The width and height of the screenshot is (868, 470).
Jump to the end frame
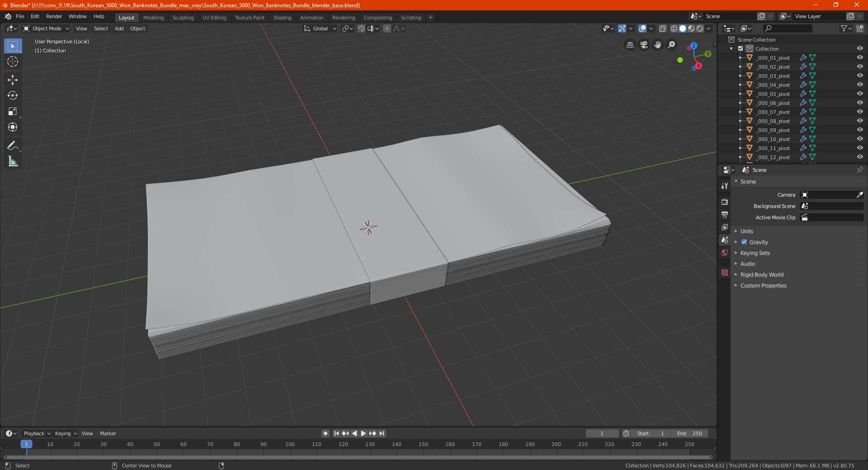click(x=382, y=433)
